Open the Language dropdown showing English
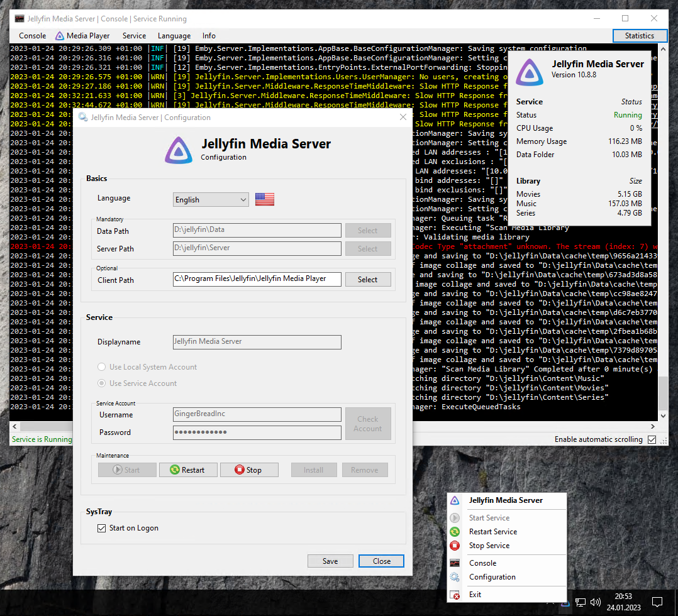Screen dimensions: 678x616 [x=211, y=200]
